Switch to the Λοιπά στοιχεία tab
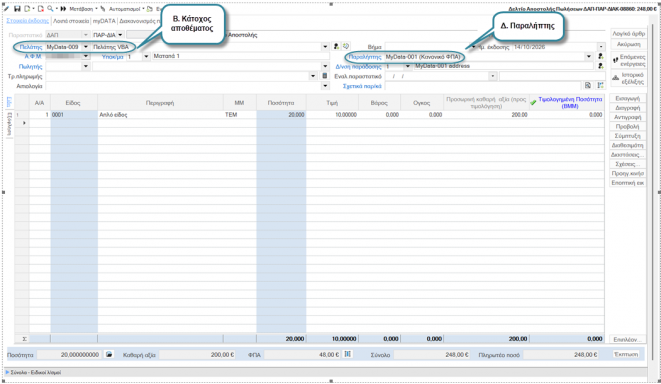 (x=71, y=21)
